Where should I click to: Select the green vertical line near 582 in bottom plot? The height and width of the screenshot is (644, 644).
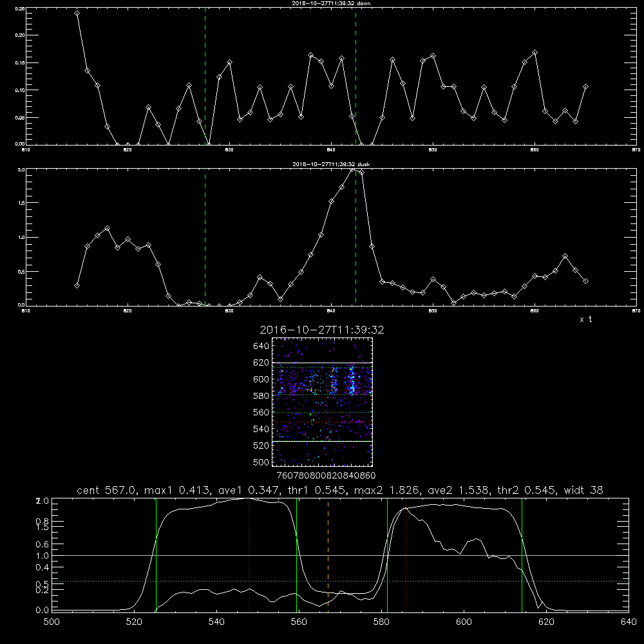tap(387, 554)
